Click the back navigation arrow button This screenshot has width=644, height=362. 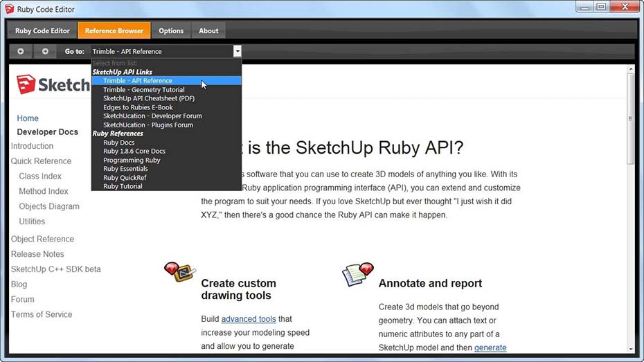pos(21,51)
